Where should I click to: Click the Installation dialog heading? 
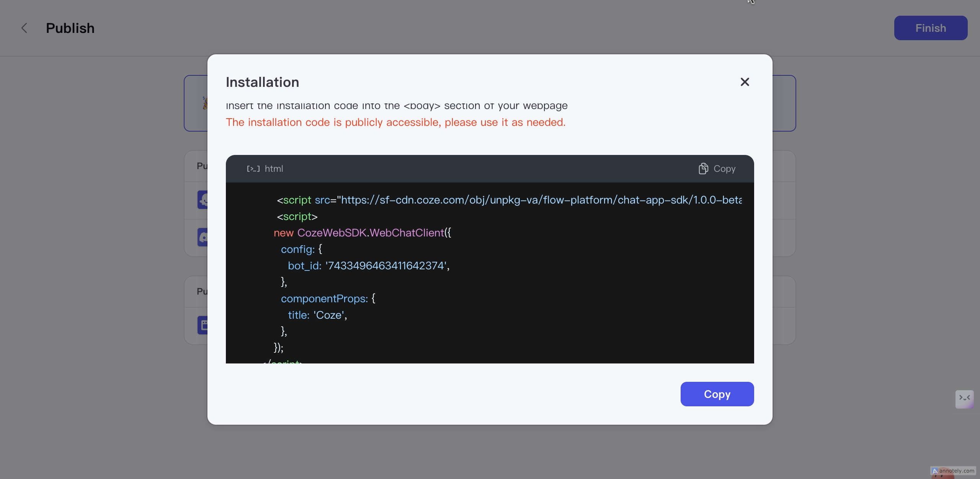point(262,82)
